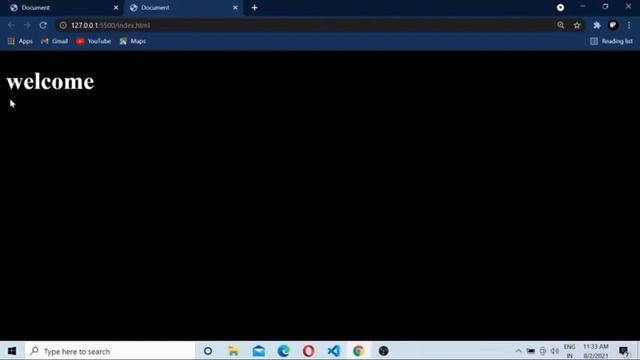
Task: Open Cortana circle icon on taskbar
Action: click(208, 351)
